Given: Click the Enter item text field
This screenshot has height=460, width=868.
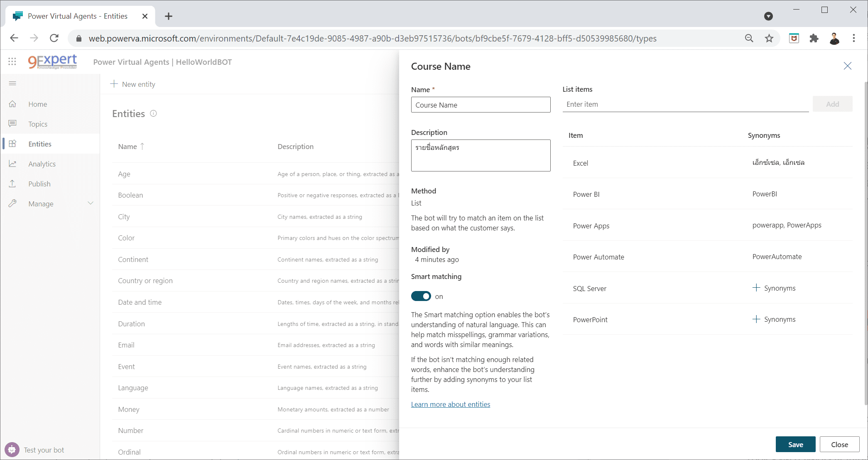Looking at the screenshot, I should coord(685,104).
